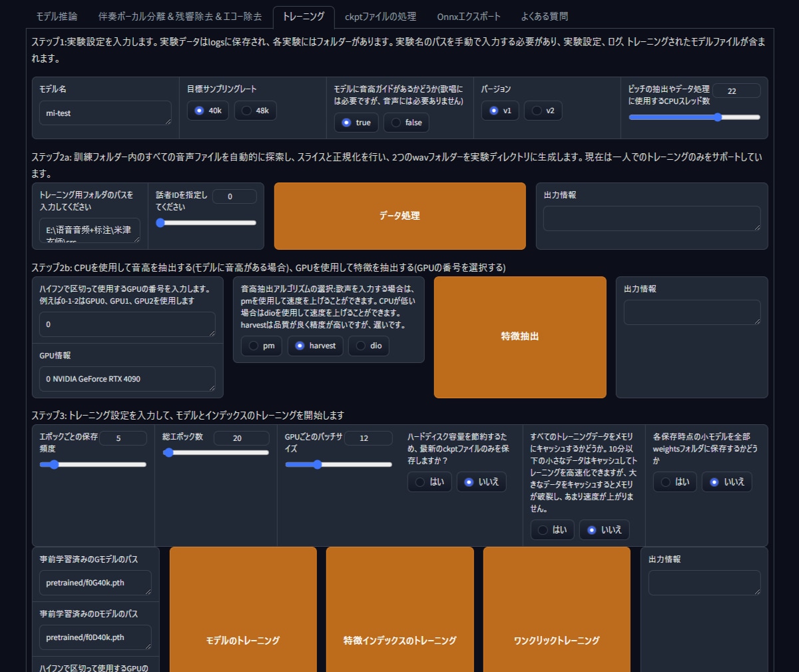Click the ワンクリックトレーニング button
The height and width of the screenshot is (672, 799).
[x=557, y=609]
